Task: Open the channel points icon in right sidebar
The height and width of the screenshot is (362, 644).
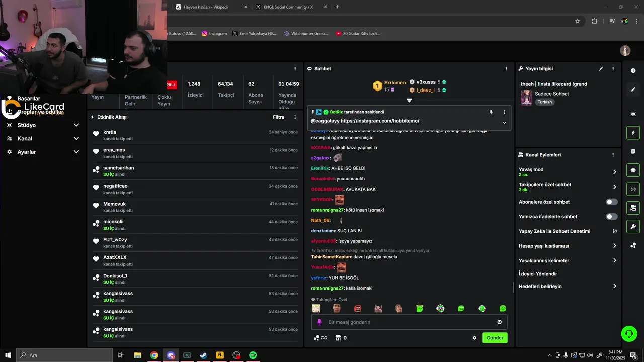Action: (x=633, y=245)
